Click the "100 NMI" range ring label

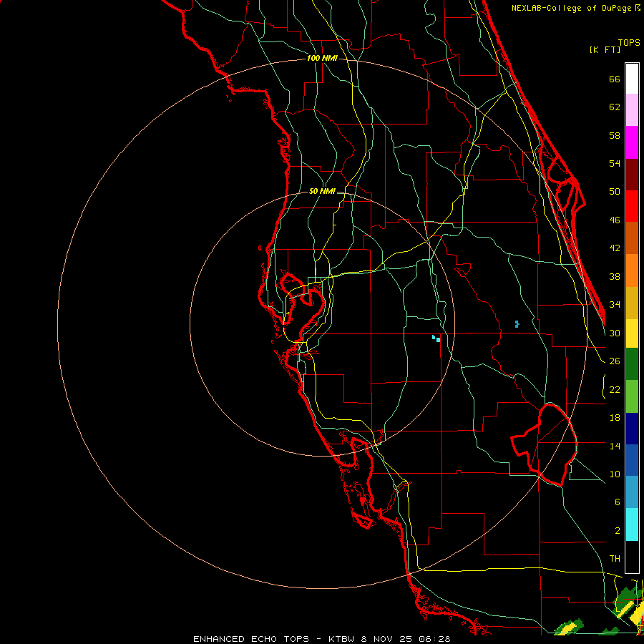click(x=322, y=59)
